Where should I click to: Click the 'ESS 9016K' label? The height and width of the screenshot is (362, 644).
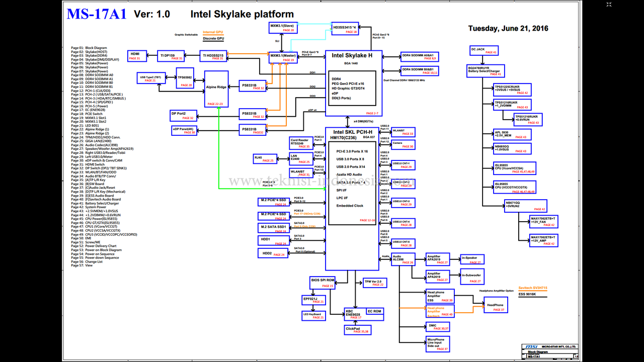pos(527,294)
